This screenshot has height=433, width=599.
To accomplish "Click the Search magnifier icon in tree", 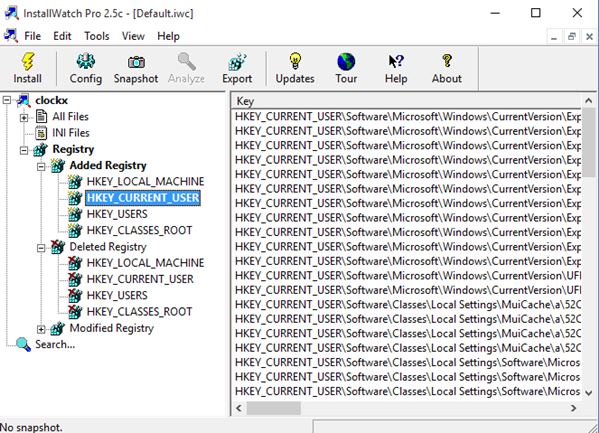I will (24, 345).
